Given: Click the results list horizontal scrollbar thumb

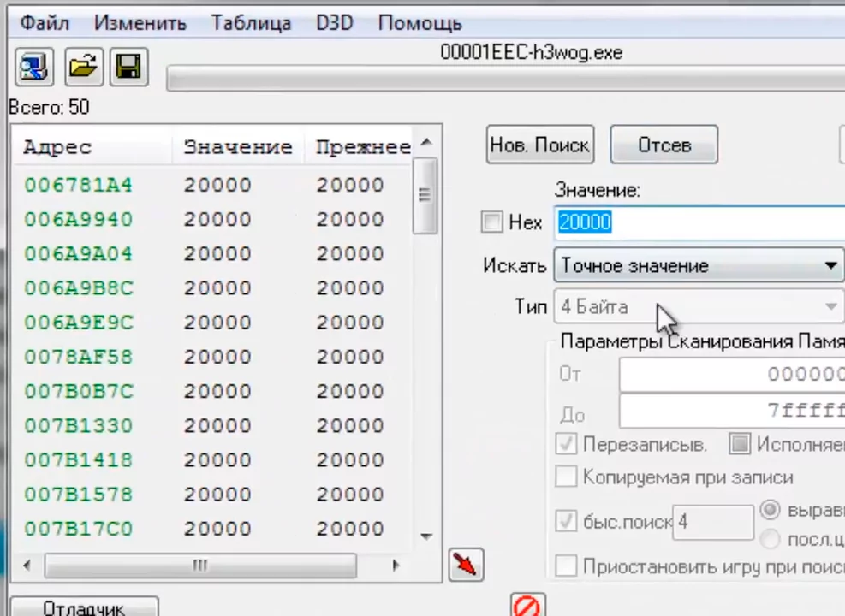Looking at the screenshot, I should [200, 566].
